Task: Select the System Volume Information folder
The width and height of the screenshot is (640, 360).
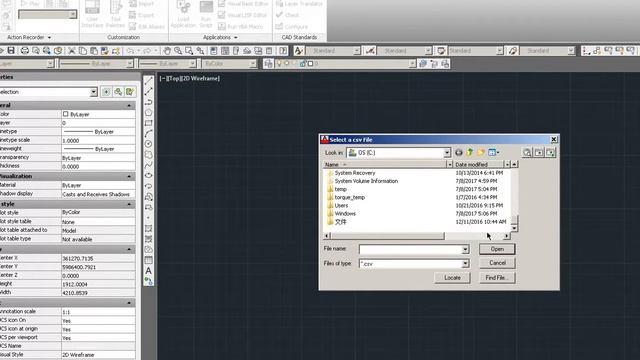Action: [366, 181]
